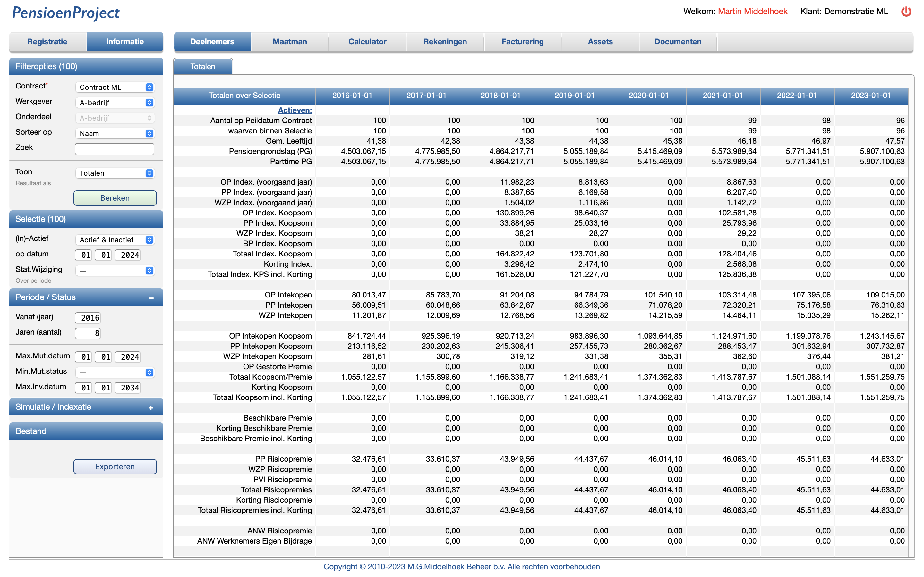Image resolution: width=924 pixels, height=577 pixels.
Task: Go to the Facturering tab
Action: click(522, 42)
